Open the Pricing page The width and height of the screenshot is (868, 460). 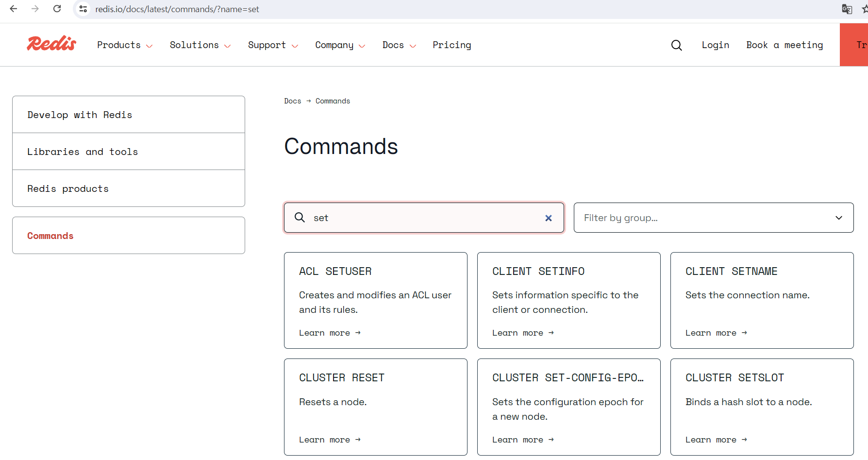452,45
